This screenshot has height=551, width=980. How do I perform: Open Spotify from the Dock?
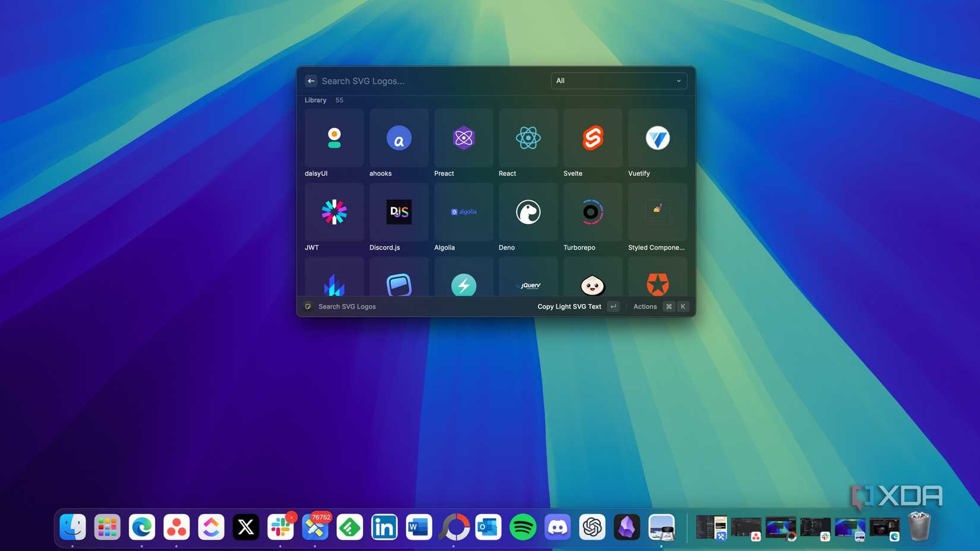(522, 527)
